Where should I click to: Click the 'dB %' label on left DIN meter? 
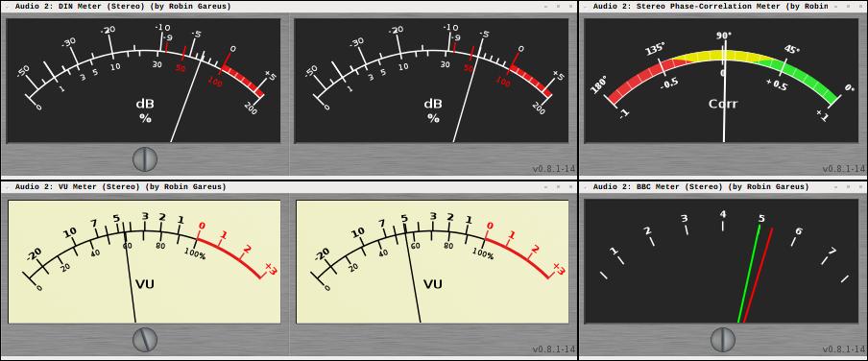tap(145, 110)
